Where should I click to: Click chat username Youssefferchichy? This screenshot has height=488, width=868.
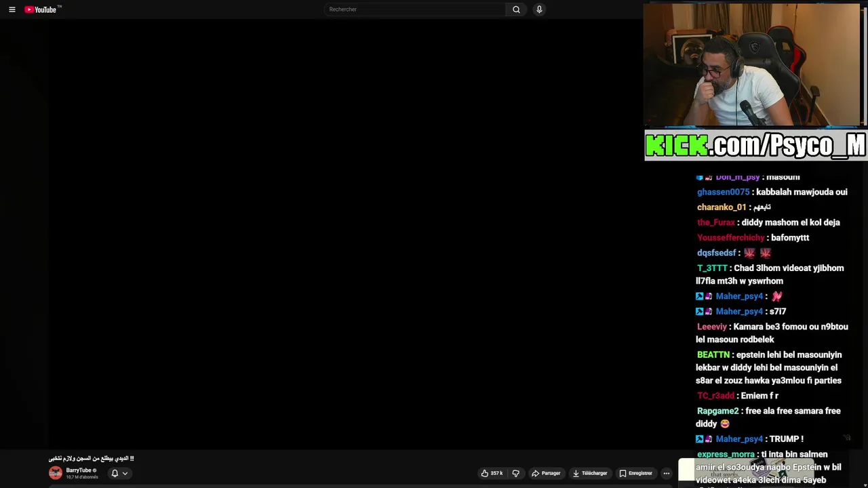click(x=730, y=238)
